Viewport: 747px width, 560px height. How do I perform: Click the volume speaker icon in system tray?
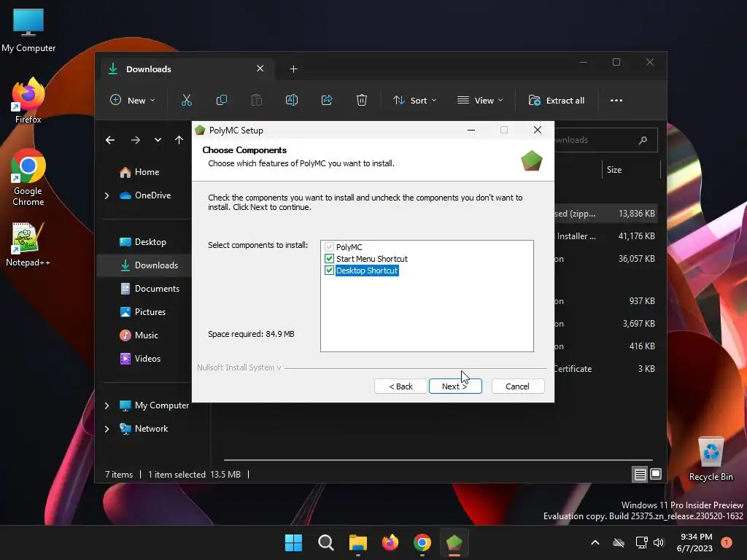pyautogui.click(x=659, y=542)
